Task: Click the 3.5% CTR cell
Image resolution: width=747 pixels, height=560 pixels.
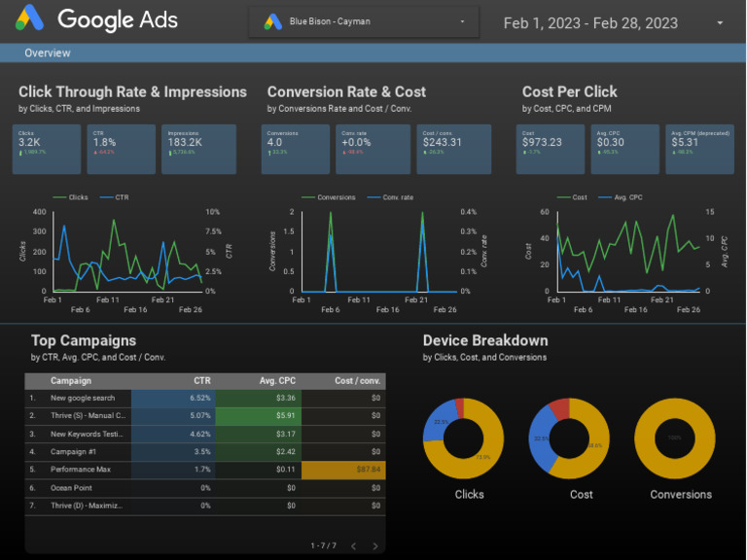Action: (173, 451)
